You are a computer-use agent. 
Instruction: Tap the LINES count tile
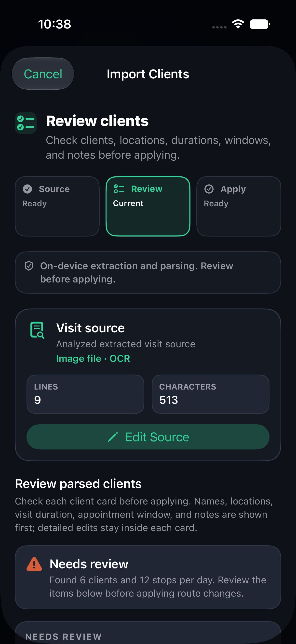(x=85, y=394)
